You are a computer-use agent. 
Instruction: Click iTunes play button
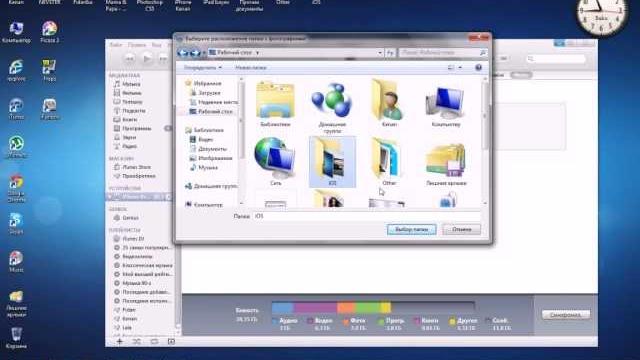click(x=147, y=59)
